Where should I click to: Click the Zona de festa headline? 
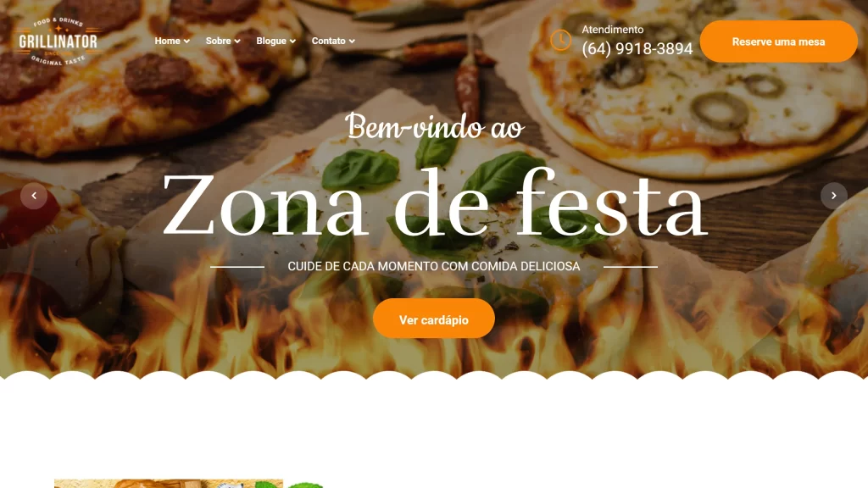(x=434, y=204)
